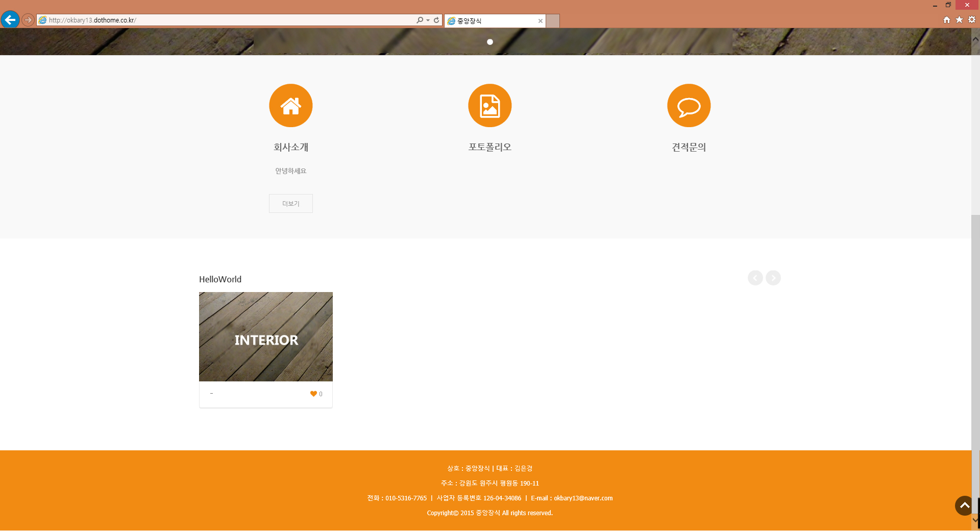Click the orange image file icon for 포트폴리오
The image size is (980, 531).
click(490, 106)
